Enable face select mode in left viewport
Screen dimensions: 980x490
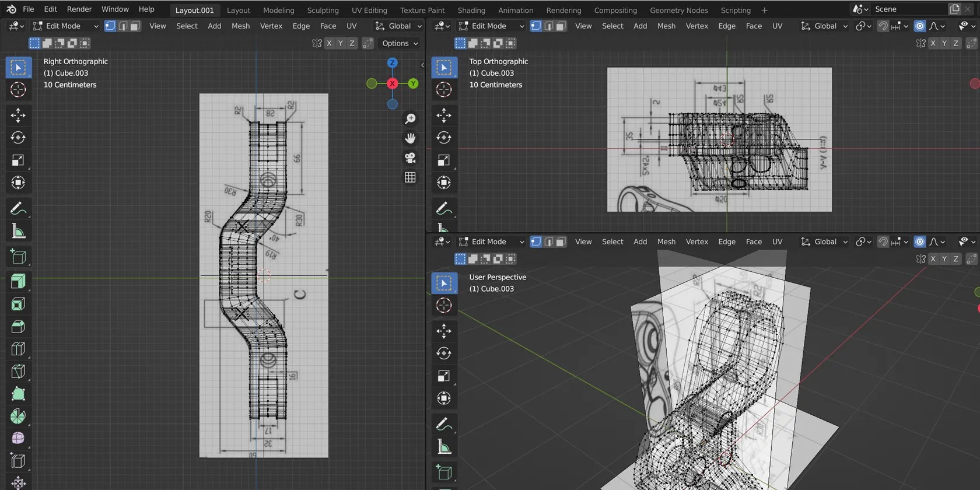[135, 26]
